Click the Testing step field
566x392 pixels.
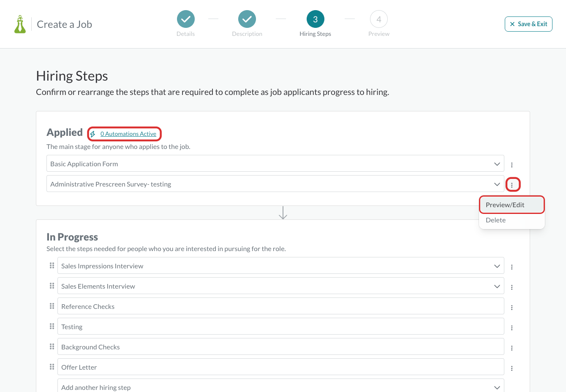point(281,326)
